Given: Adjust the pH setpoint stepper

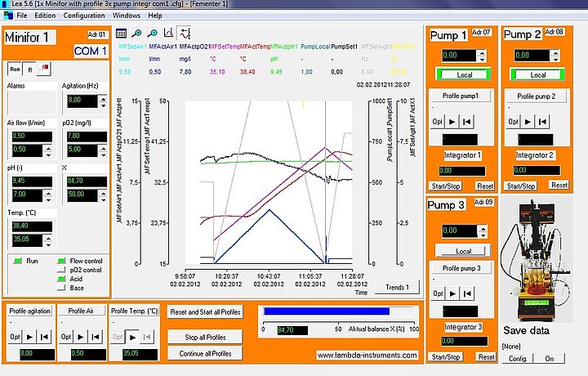Looking at the screenshot, I should coord(47,195).
